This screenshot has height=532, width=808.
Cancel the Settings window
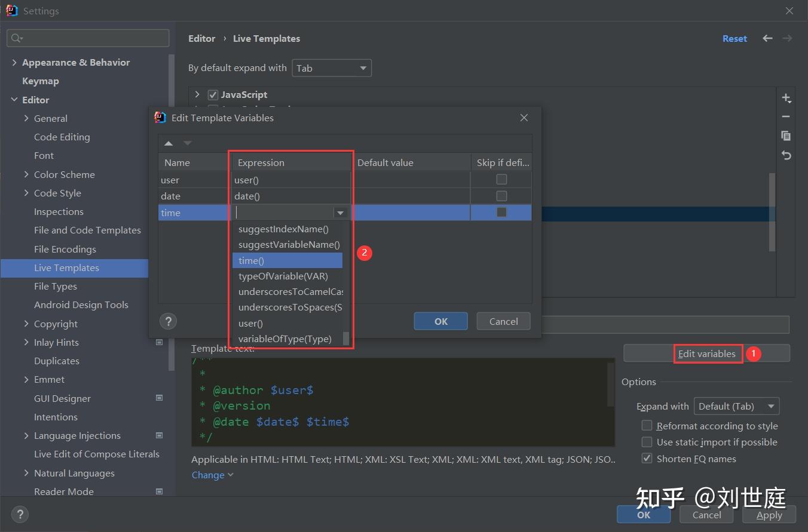click(706, 515)
